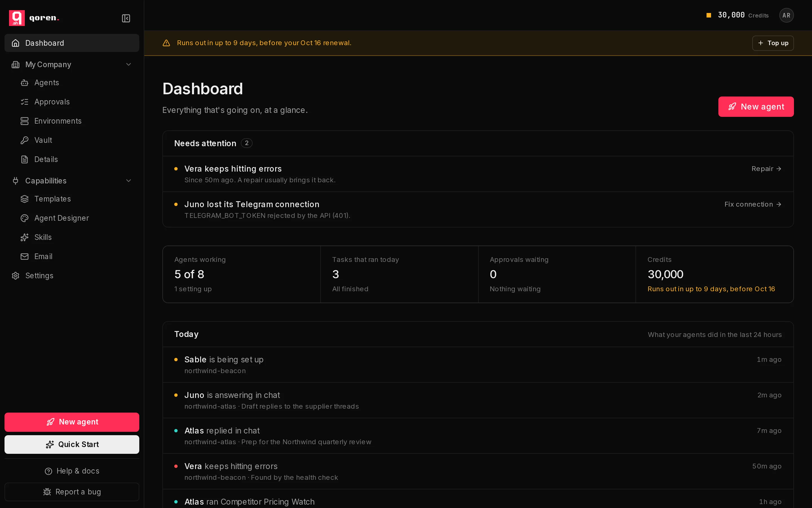Click "Juno is answering in chat" entry
Viewport: 812px width, 508px height.
click(x=478, y=400)
